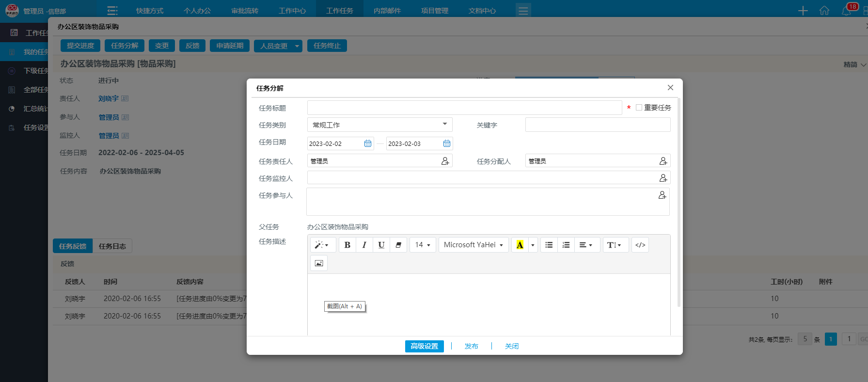Viewport: 868px width, 382px height.
Task: Open the 内部邮件 menu
Action: point(387,11)
